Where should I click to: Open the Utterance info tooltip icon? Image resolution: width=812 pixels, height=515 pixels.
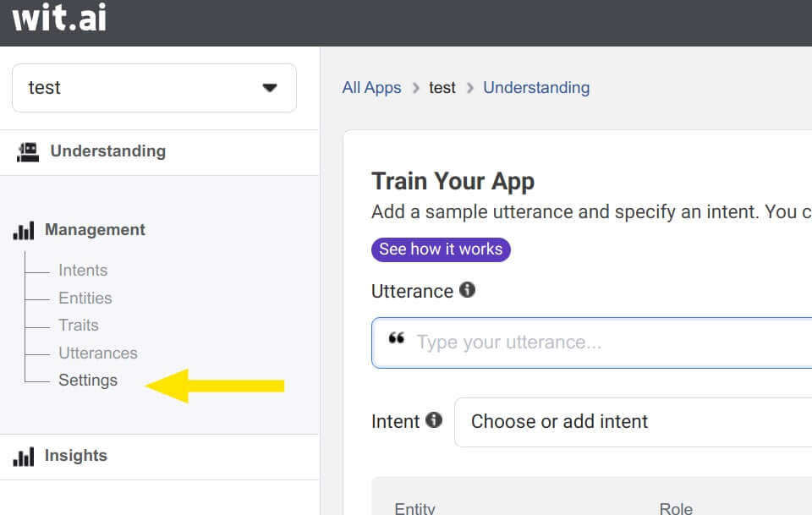coord(467,290)
